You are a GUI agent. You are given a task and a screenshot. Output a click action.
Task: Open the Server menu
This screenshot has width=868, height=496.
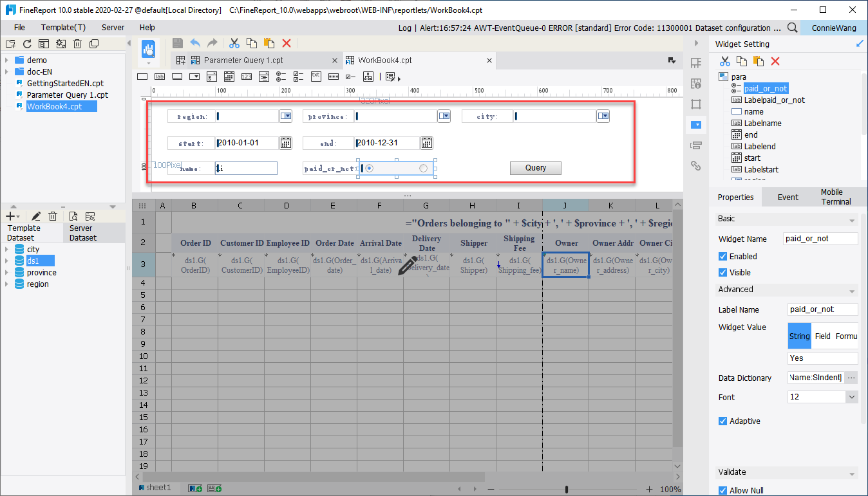click(x=113, y=28)
